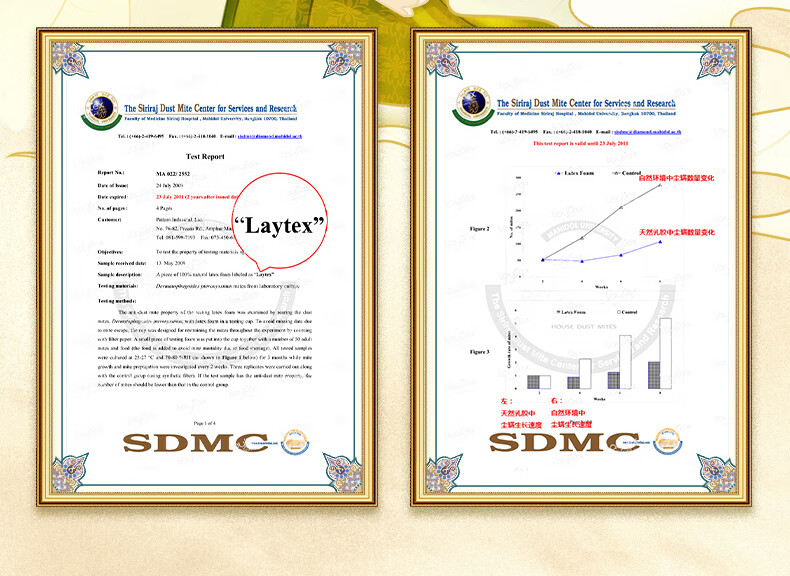Click the "Testing materials:" field label
This screenshot has height=576, width=790.
point(118,286)
